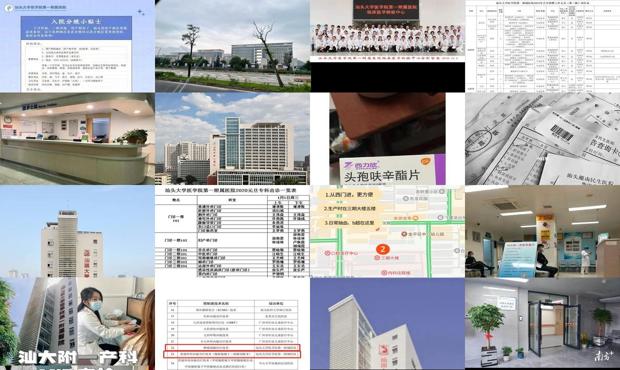Open the tall hospital building under clouds photo
The image size is (620, 370).
(232, 139)
